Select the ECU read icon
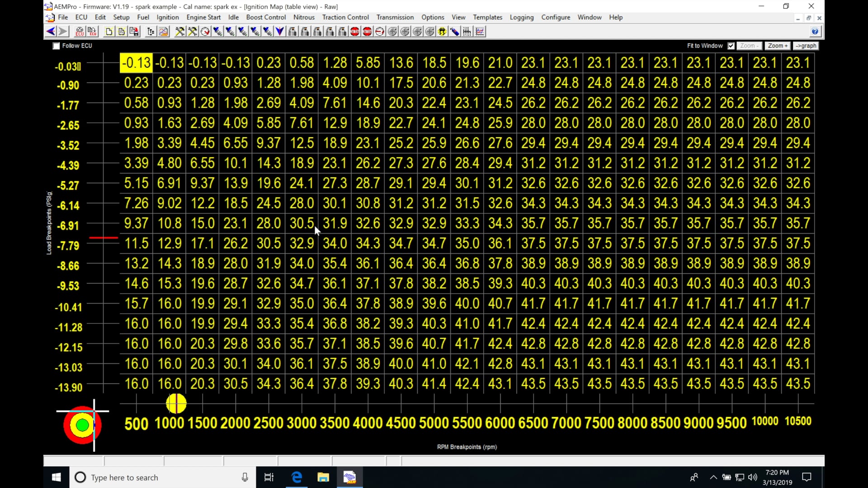 [x=80, y=31]
